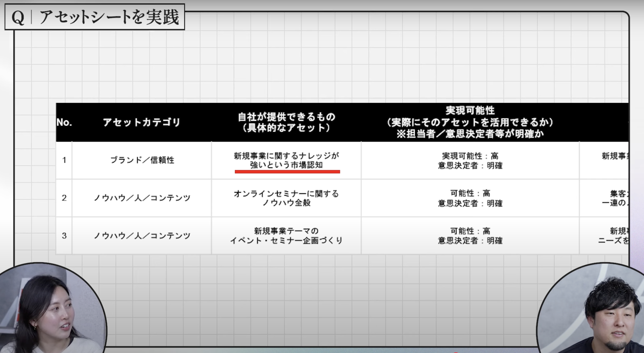Click the '強いという市場認知' underlined cell
This screenshot has height=353, width=644.
[286, 160]
